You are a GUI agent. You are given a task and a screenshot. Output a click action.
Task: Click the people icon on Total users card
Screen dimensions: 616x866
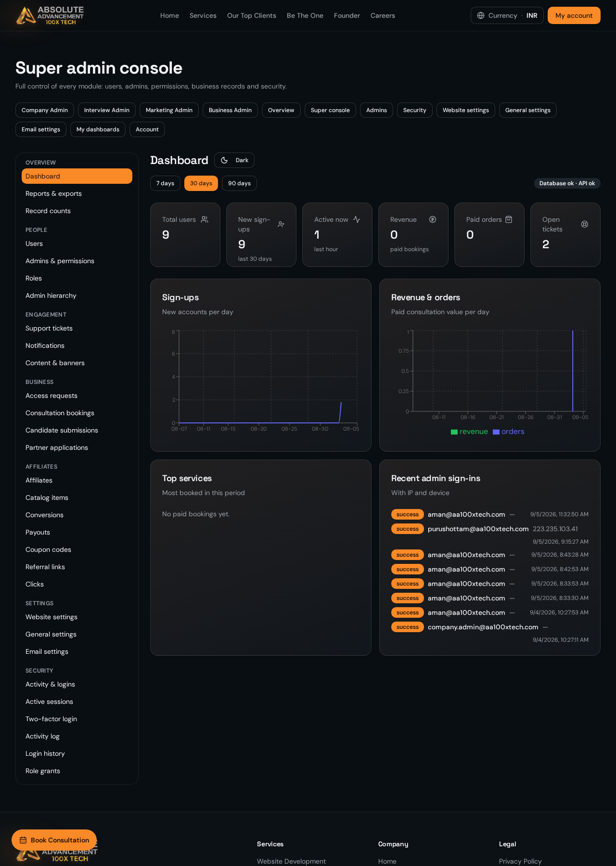(x=205, y=219)
